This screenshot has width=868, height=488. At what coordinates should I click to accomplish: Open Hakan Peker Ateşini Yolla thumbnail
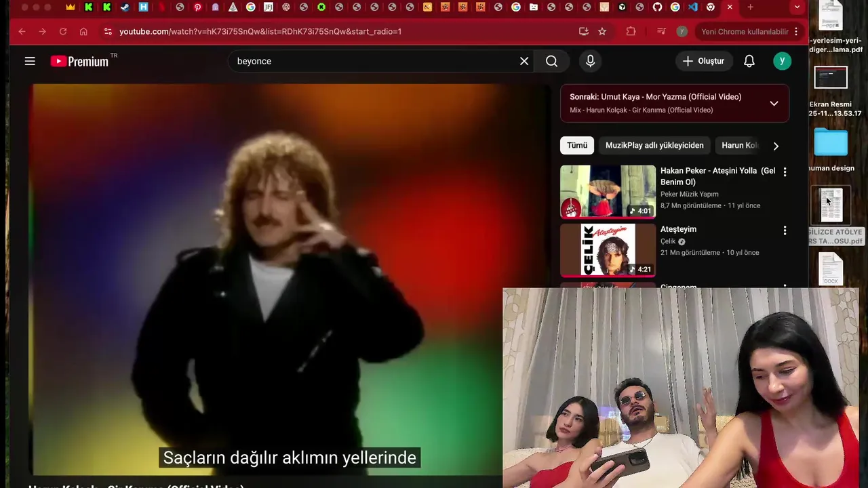coord(608,192)
